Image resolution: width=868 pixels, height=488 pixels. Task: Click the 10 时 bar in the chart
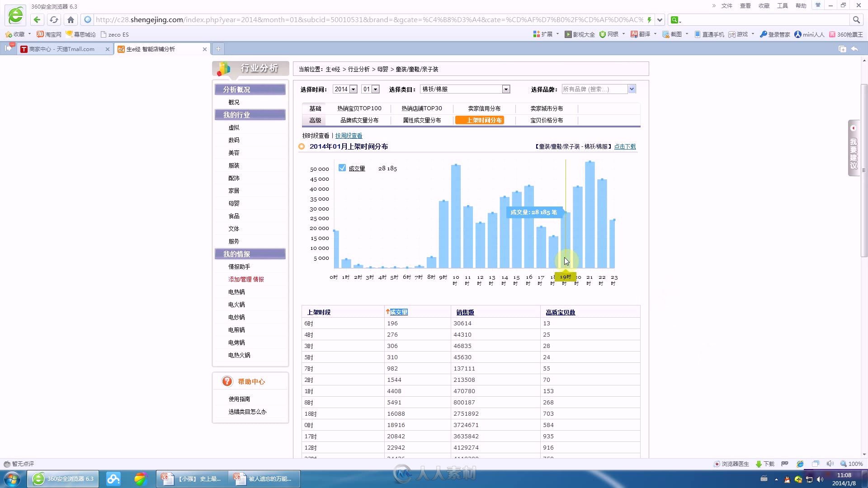coord(456,216)
